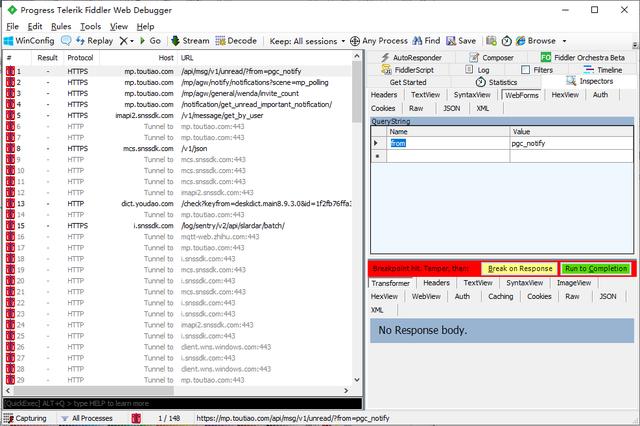Click Run to Completion button

point(596,268)
